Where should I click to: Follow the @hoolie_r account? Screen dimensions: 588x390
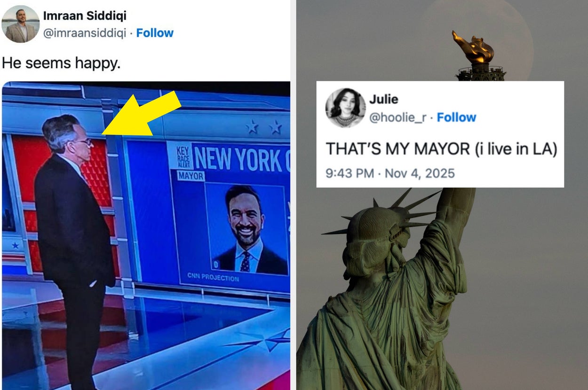456,117
